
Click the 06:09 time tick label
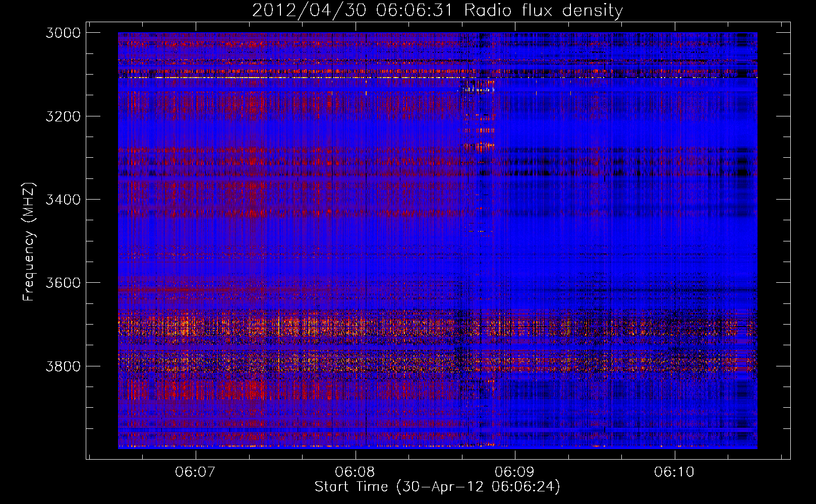point(514,472)
